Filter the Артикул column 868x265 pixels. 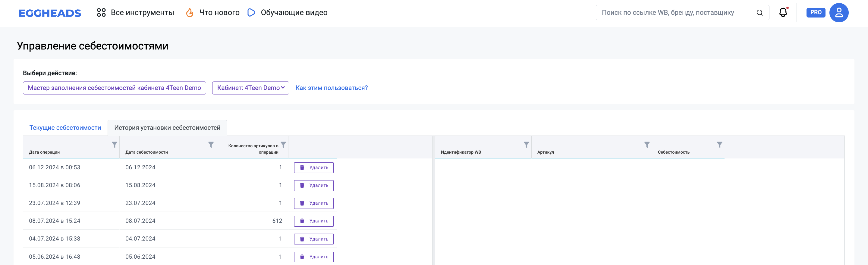647,145
